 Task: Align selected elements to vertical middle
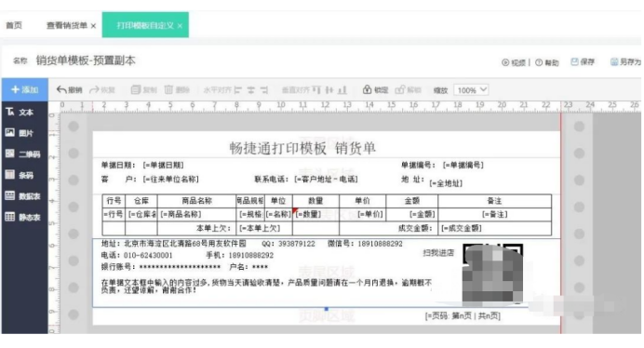pyautogui.click(x=329, y=90)
